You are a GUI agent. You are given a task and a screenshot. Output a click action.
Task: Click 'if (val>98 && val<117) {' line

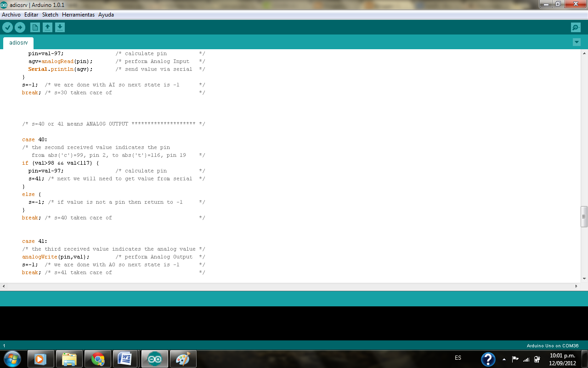[61, 163]
